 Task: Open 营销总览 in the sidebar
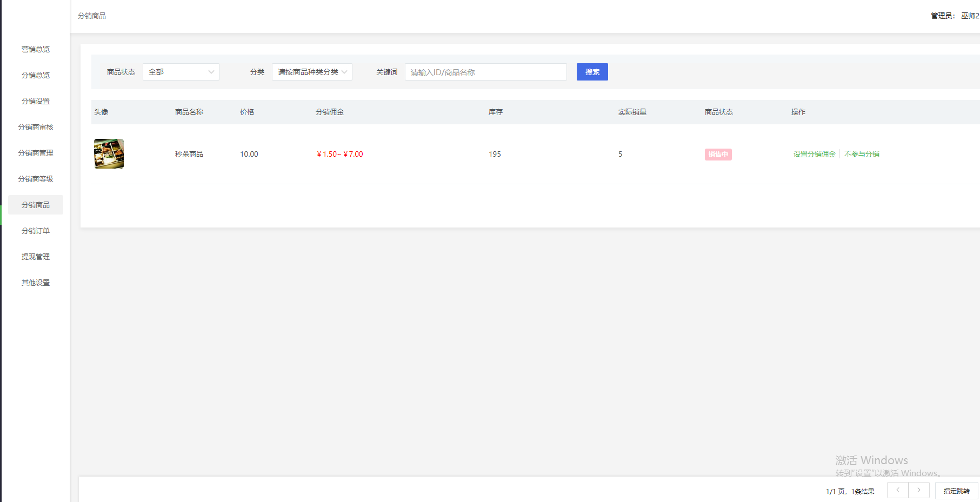point(36,49)
